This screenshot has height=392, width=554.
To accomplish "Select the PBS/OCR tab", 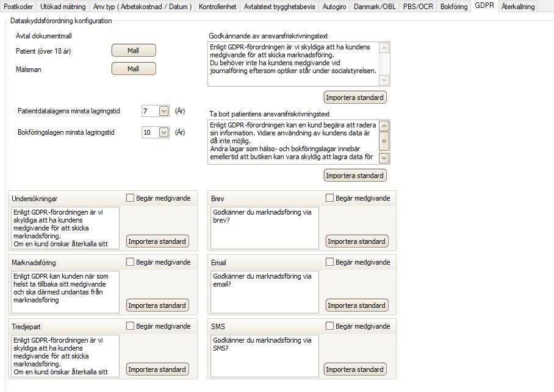I will pos(418,6).
